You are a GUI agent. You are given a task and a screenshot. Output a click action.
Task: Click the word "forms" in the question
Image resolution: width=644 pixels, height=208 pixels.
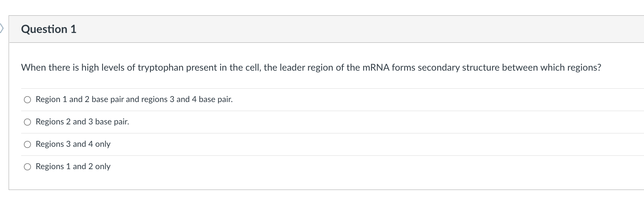[403, 68]
